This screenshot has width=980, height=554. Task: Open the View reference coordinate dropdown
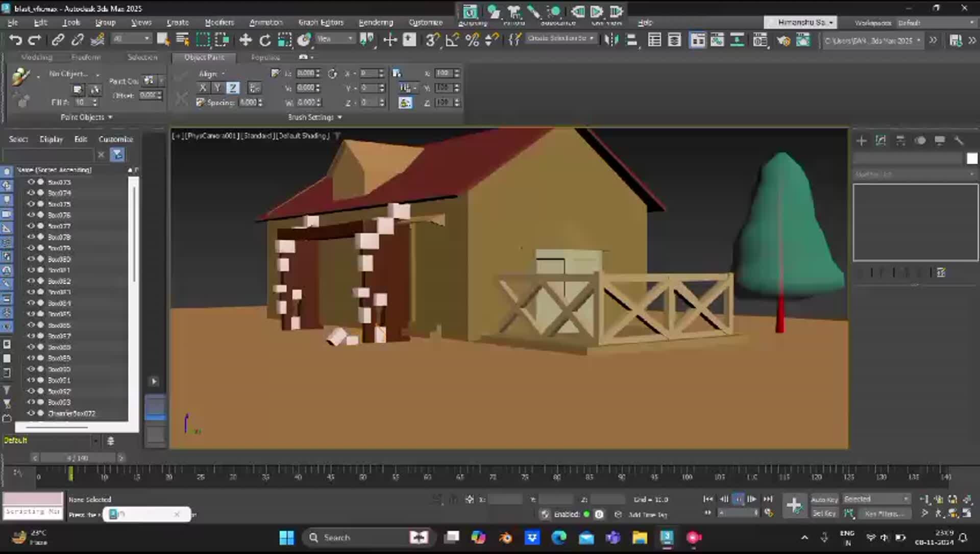[x=335, y=39]
